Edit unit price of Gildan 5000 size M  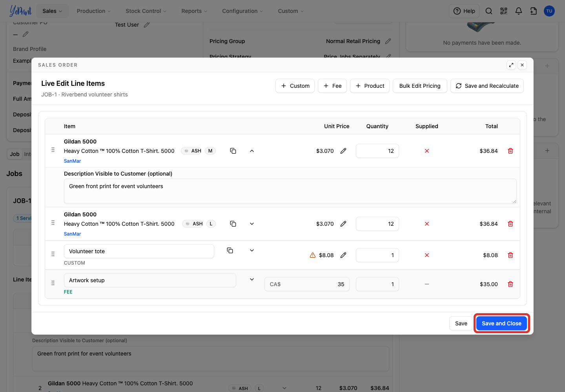click(x=343, y=151)
